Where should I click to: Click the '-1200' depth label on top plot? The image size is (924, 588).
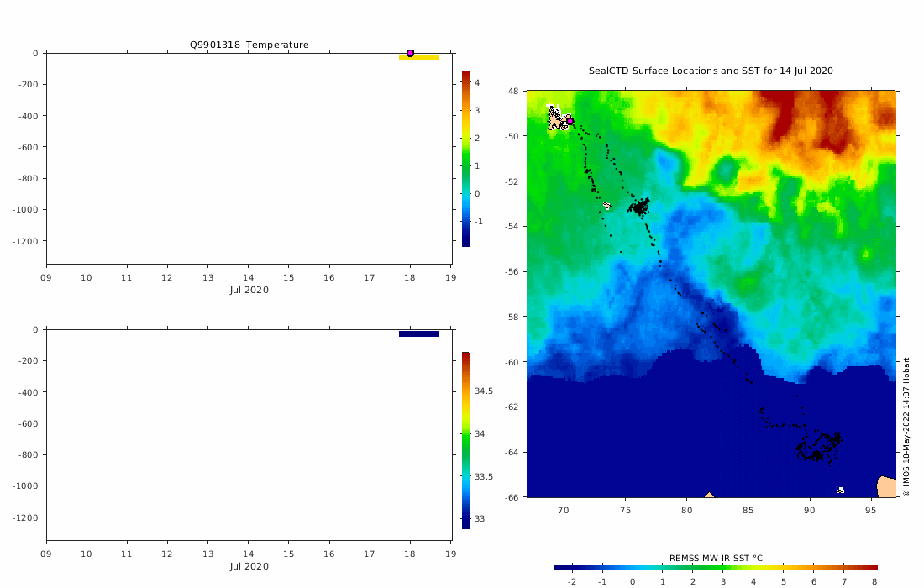(25, 241)
